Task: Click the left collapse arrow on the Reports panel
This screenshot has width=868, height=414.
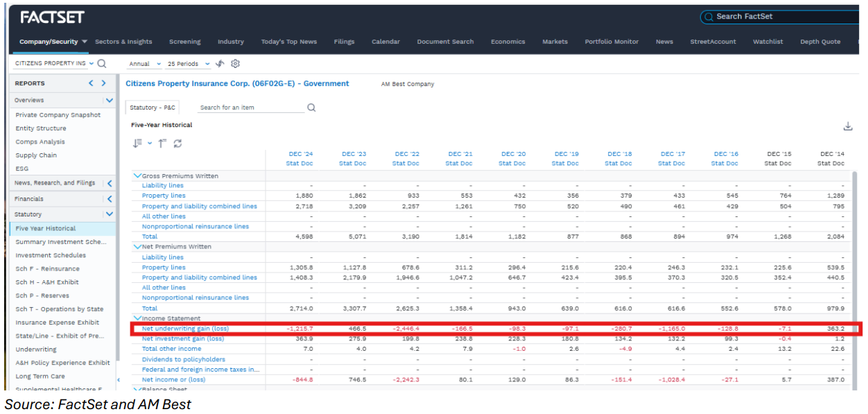Action: tap(90, 83)
